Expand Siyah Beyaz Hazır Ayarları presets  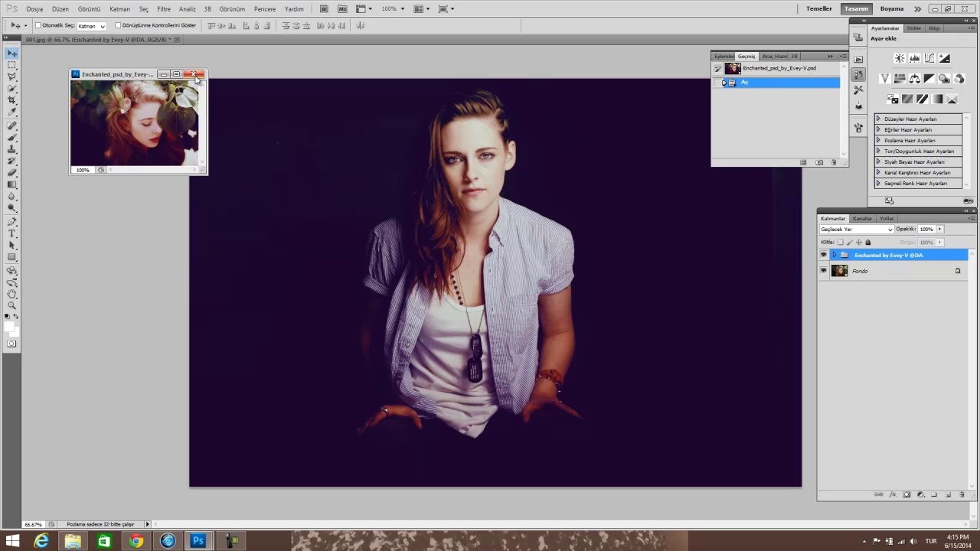point(877,162)
